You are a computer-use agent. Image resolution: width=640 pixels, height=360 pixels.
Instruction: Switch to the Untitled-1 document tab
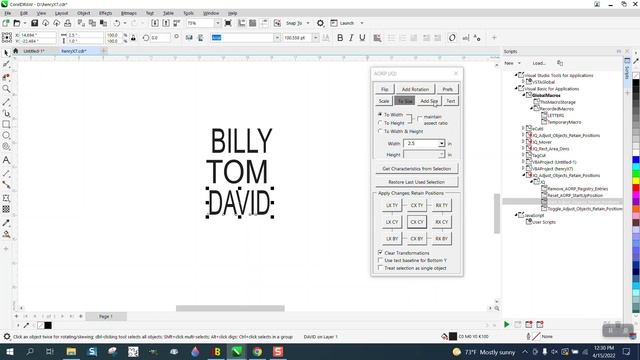click(33, 51)
